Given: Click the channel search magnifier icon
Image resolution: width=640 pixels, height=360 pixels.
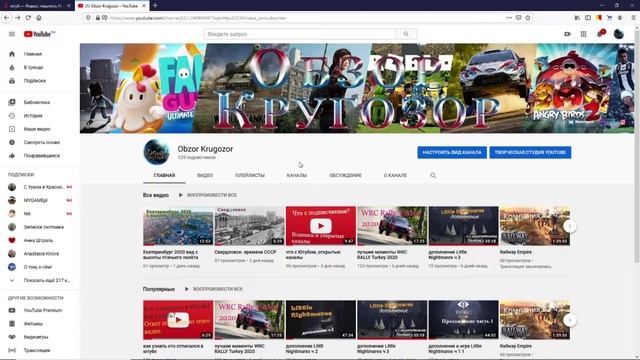Looking at the screenshot, I should click(x=433, y=175).
